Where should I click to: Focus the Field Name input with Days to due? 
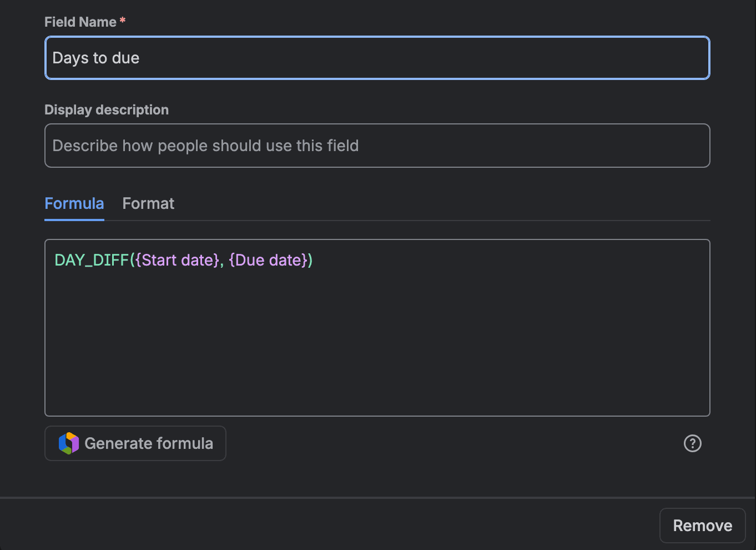(x=377, y=58)
